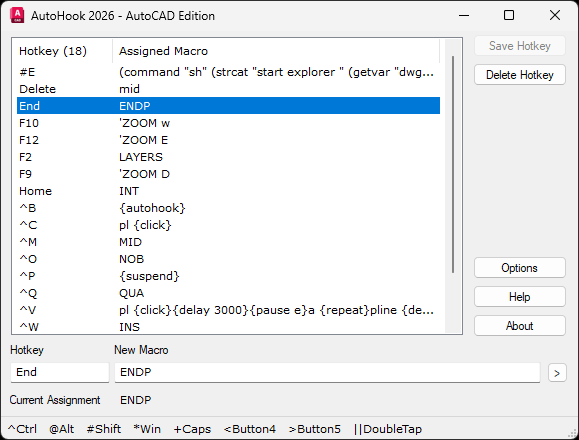Sort by the Assigned Macro column header
Screen dimensions: 579x440
coord(276,51)
